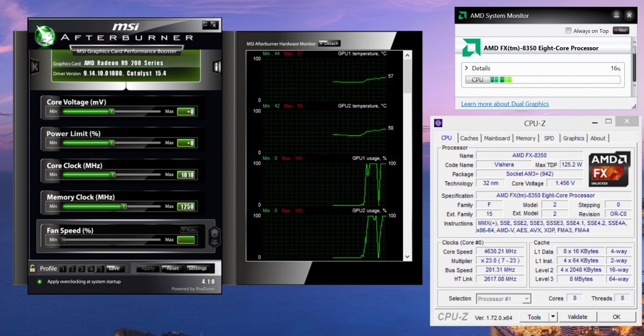The height and width of the screenshot is (336, 644).
Task: Expand the Details section in AMD Monitor
Action: coord(466,68)
